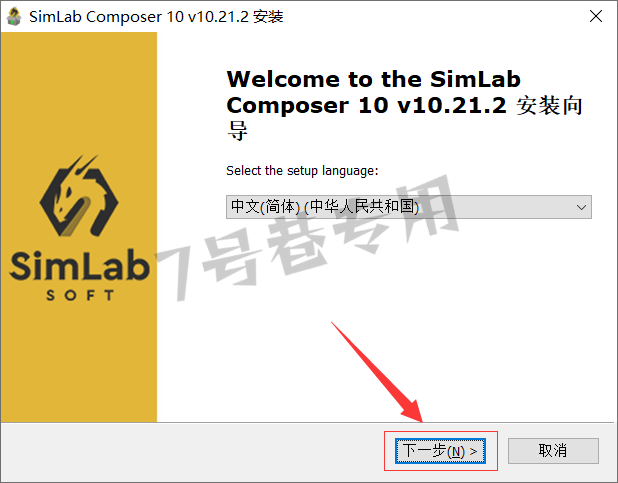618x483 pixels.
Task: Click the Welcome to the SimLab heading
Action: 374,79
